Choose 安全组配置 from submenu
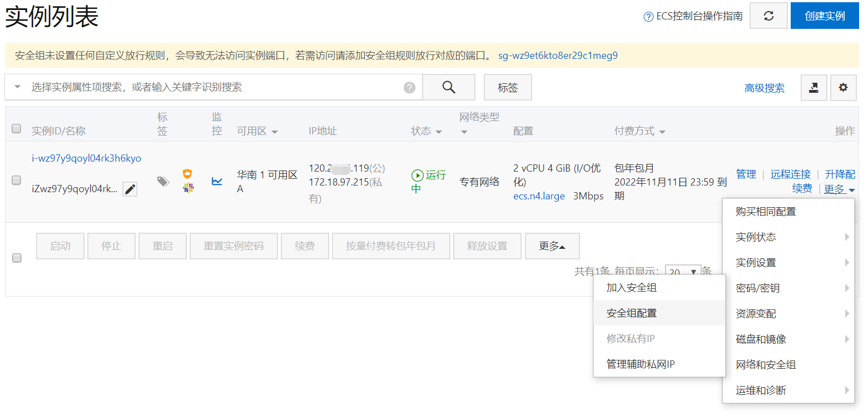This screenshot has height=416, width=868. point(659,313)
